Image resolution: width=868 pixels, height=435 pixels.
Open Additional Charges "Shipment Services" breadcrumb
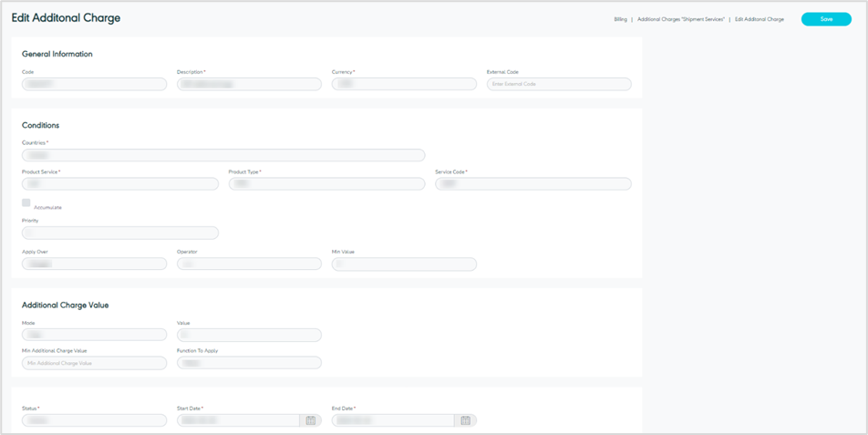click(x=680, y=19)
